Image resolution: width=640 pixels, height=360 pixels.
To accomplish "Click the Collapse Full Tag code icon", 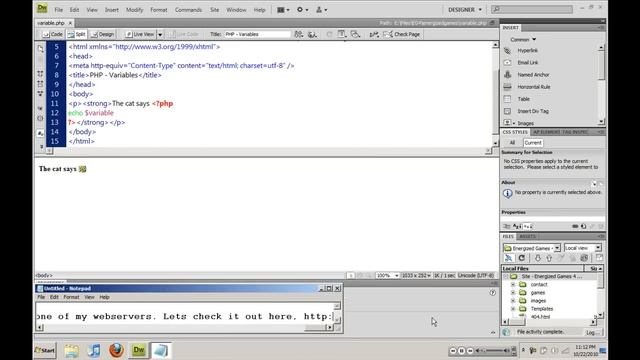I will (x=40, y=74).
